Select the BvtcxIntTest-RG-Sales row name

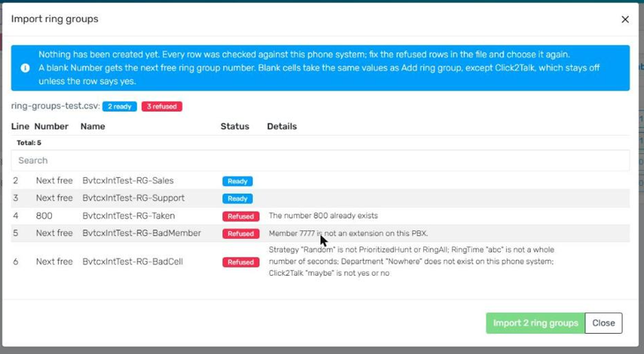pos(127,181)
